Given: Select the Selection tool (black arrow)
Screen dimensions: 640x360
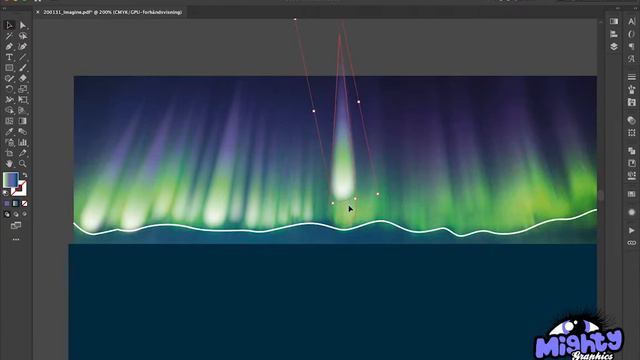Looking at the screenshot, I should (x=9, y=25).
